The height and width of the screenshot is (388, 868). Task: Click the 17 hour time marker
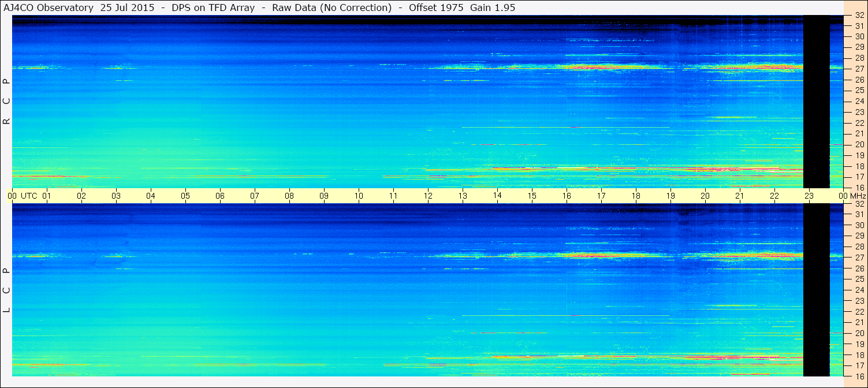click(x=601, y=196)
